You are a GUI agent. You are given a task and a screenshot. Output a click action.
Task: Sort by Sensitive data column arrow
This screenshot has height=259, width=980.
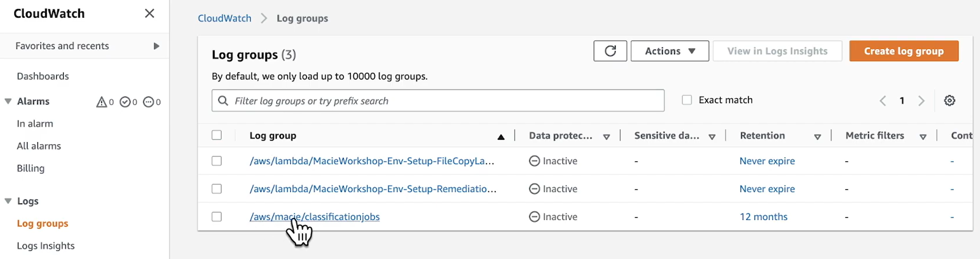point(712,137)
